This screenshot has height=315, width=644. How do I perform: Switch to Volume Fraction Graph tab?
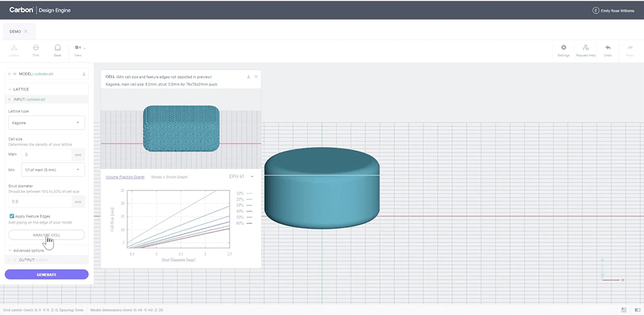click(126, 177)
